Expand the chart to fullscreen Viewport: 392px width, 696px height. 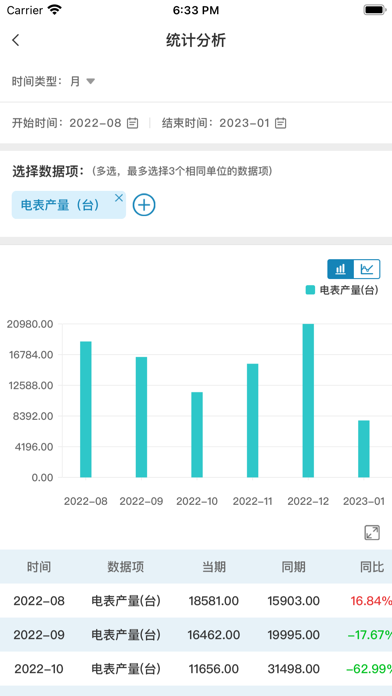click(372, 532)
